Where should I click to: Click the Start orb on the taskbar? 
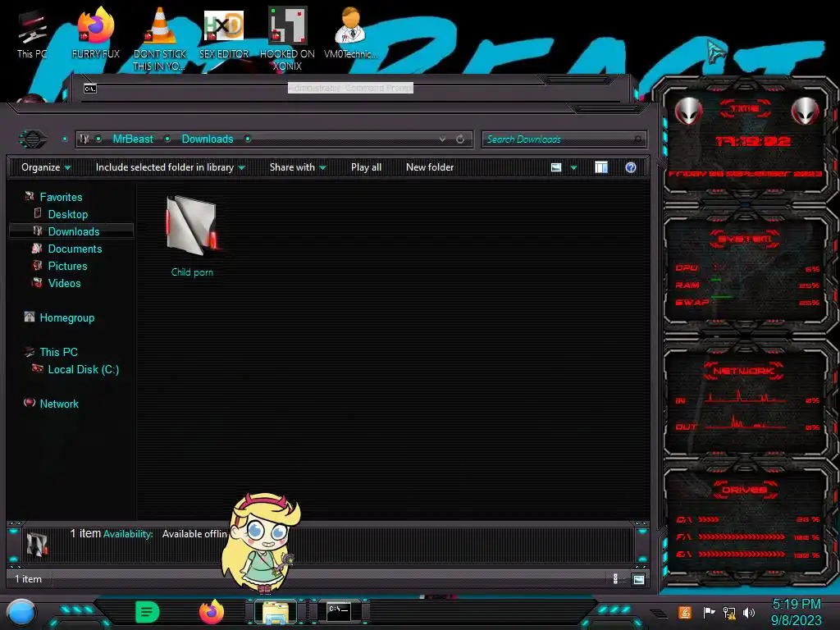tap(22, 612)
